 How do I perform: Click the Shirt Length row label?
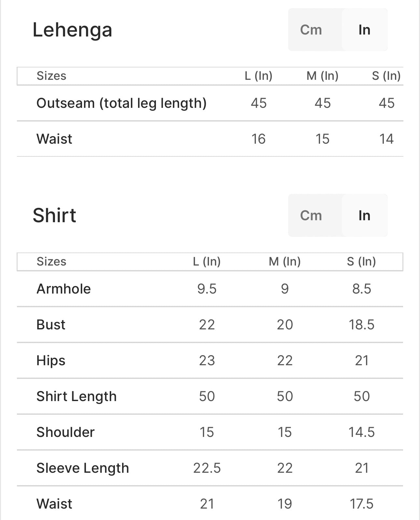77,397
